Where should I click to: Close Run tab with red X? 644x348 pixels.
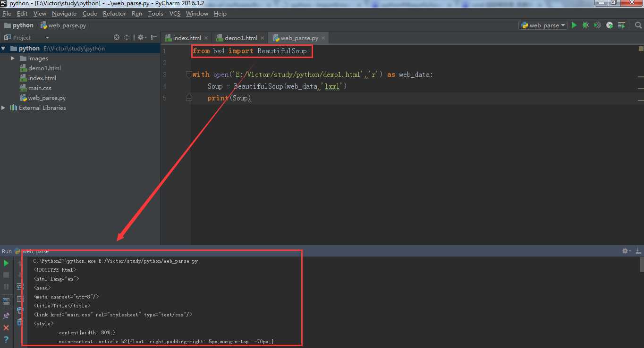(6, 327)
